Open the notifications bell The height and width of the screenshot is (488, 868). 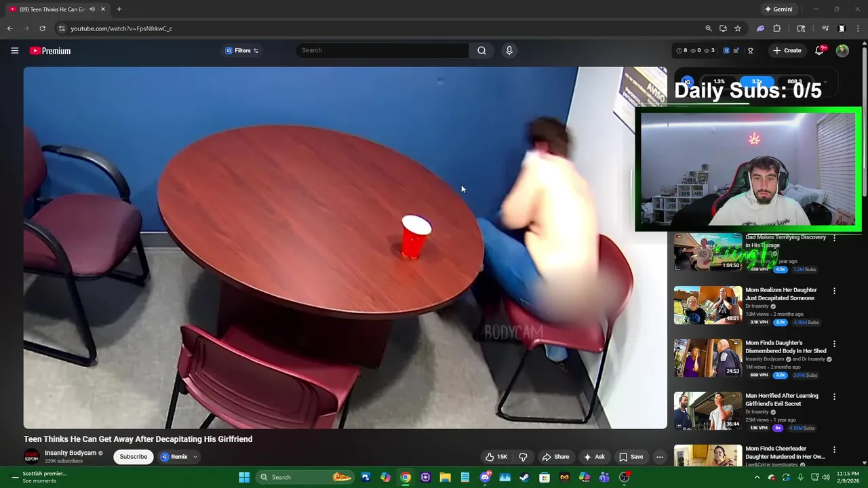[819, 51]
